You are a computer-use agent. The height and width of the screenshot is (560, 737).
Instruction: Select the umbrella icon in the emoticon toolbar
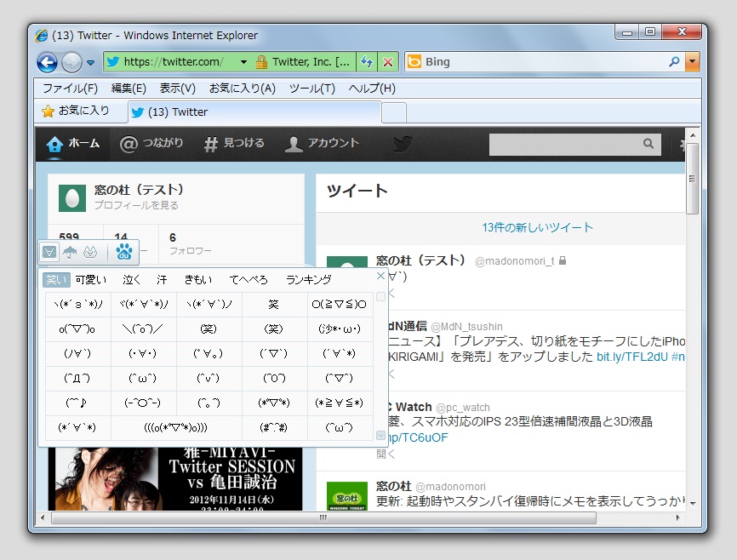click(x=70, y=251)
